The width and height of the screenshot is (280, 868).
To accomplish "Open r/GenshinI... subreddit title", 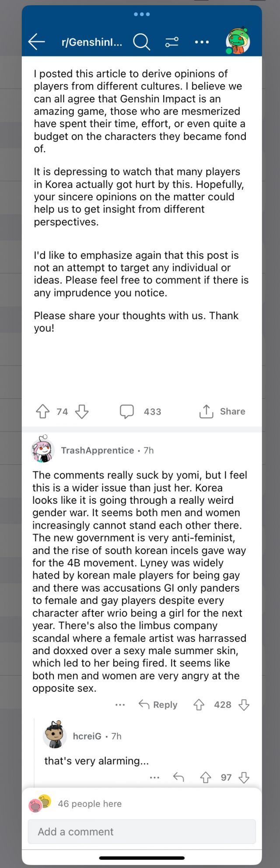I will tap(92, 42).
